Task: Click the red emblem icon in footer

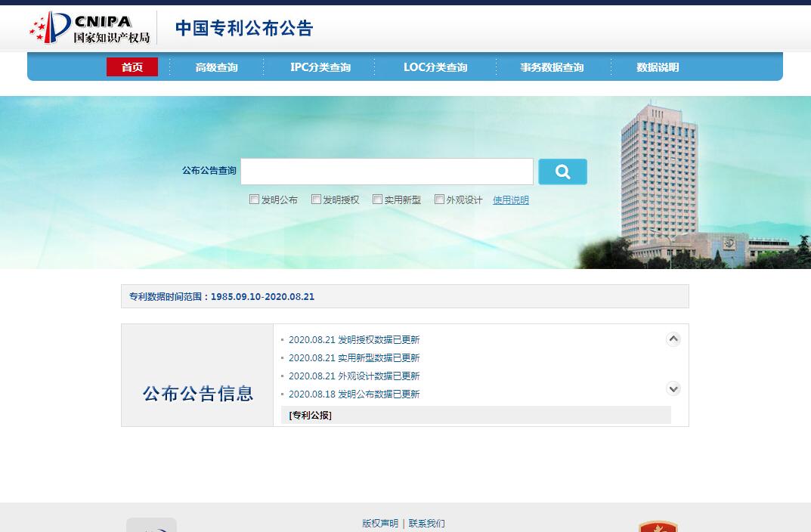Action: pyautogui.click(x=658, y=526)
